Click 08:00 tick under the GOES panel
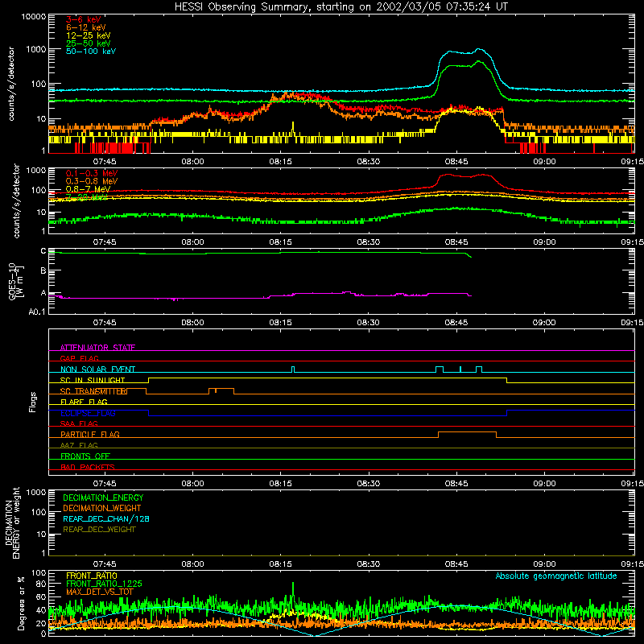The image size is (644, 644). click(x=192, y=323)
